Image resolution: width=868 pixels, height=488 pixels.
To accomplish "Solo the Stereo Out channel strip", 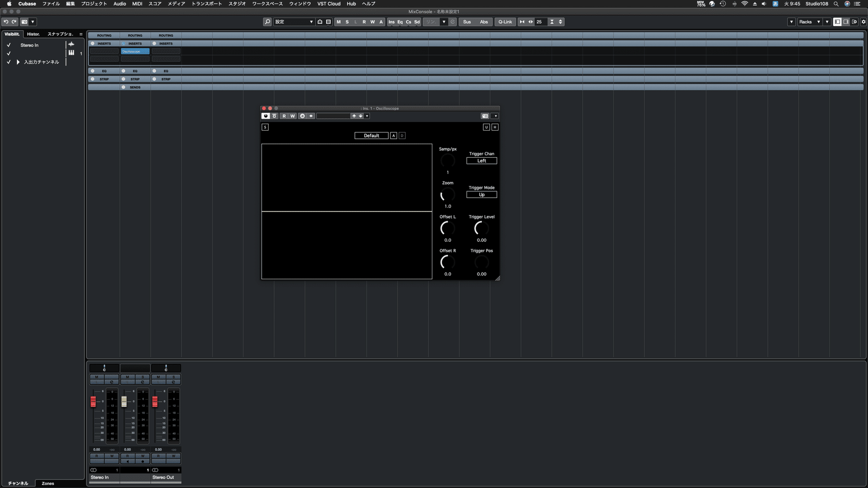I will (x=174, y=377).
